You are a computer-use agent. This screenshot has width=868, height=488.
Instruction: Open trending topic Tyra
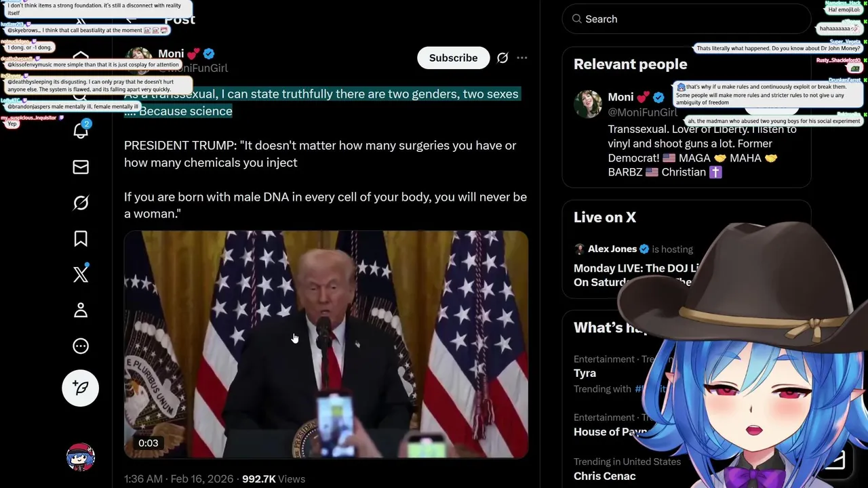[585, 373]
